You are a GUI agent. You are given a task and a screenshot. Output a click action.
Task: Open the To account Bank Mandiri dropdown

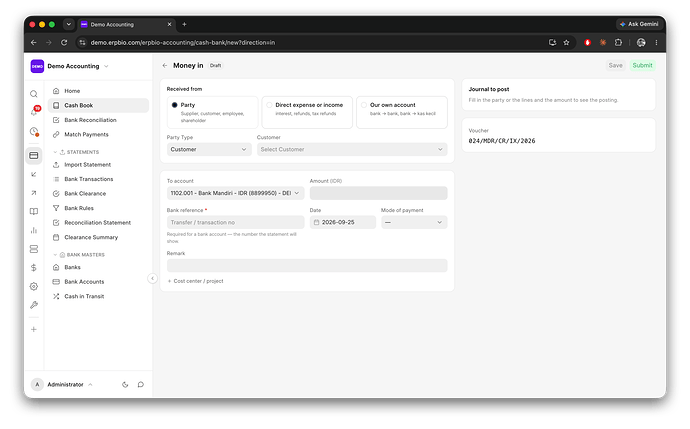tap(235, 193)
